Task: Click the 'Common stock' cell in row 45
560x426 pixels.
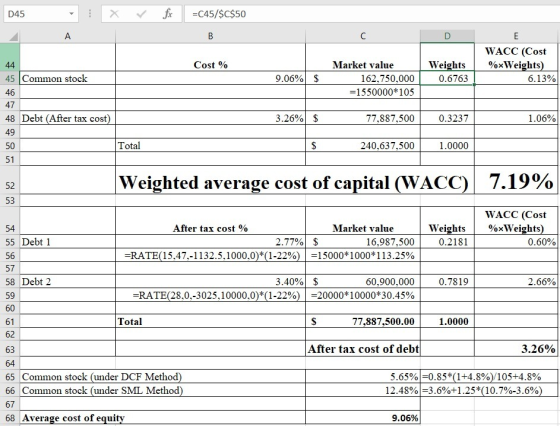Action: (68, 78)
